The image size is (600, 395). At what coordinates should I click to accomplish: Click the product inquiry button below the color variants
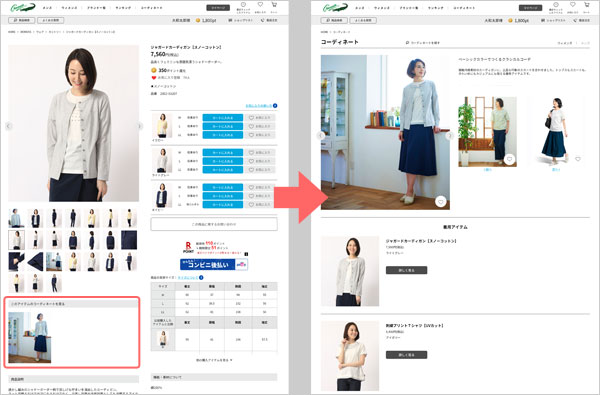pyautogui.click(x=214, y=224)
